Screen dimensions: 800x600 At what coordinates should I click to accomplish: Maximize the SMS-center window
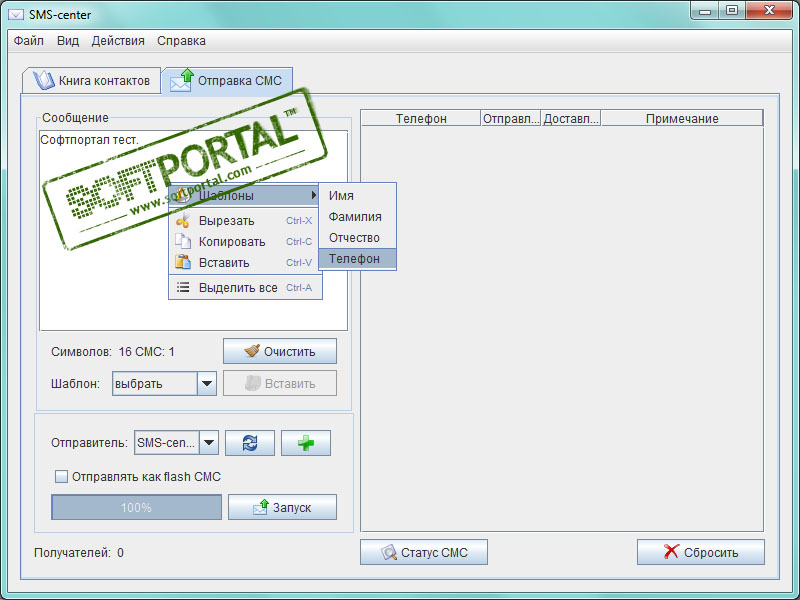click(732, 10)
